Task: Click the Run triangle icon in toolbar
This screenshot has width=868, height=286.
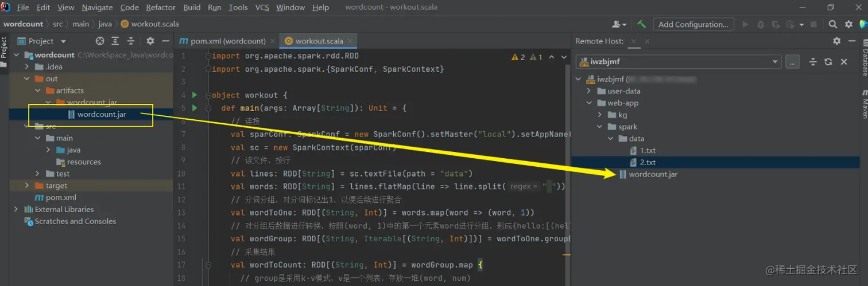Action: 746,24
